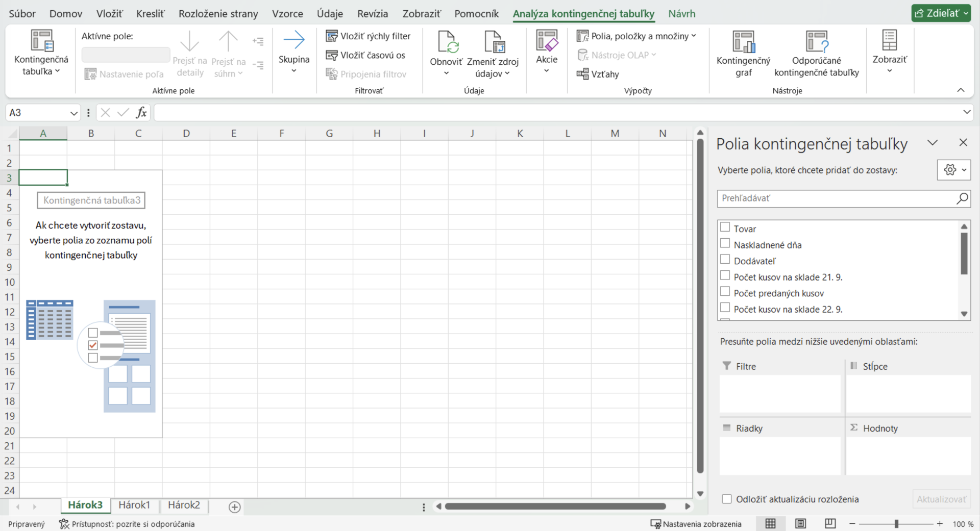
Task: Click the accessibility Prístupnosť status icon
Action: coord(64,524)
